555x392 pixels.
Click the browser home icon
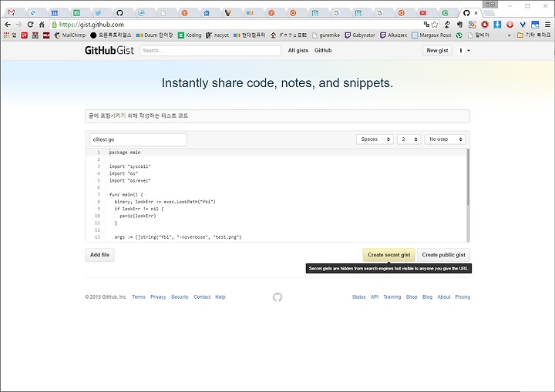[x=42, y=25]
